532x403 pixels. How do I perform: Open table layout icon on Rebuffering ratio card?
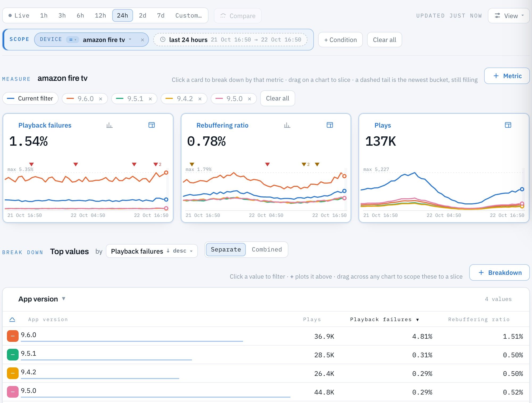330,125
